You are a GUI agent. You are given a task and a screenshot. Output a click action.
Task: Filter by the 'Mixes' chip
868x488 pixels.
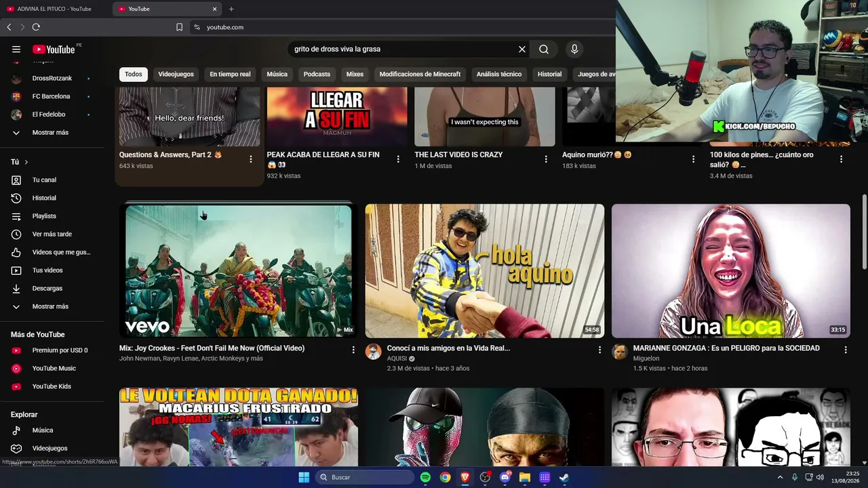pos(355,74)
